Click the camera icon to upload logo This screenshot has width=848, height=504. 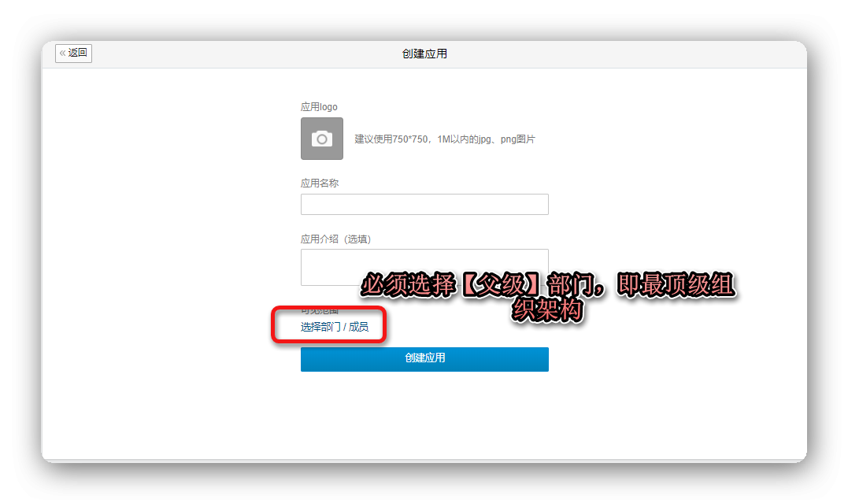(321, 139)
